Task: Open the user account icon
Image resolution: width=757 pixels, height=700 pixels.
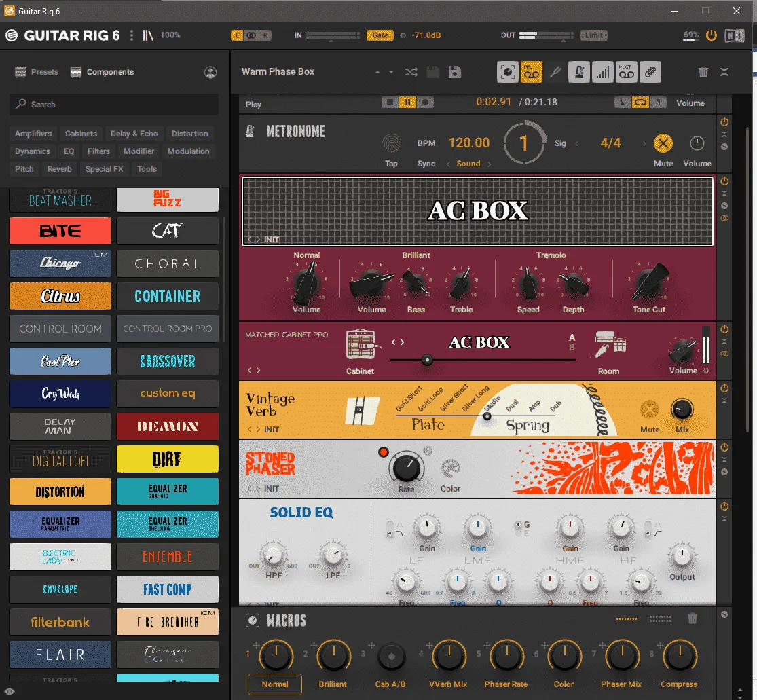Action: tap(210, 73)
